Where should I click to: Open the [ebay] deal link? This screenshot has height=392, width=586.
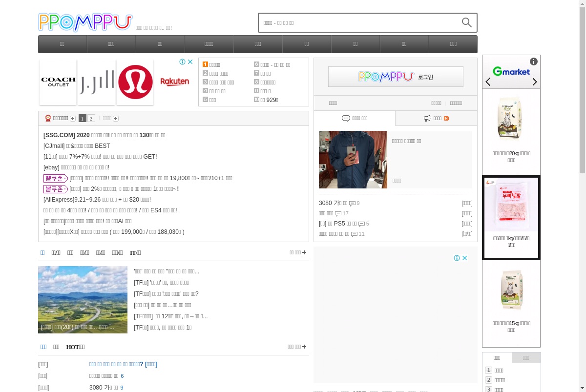[x=76, y=167]
